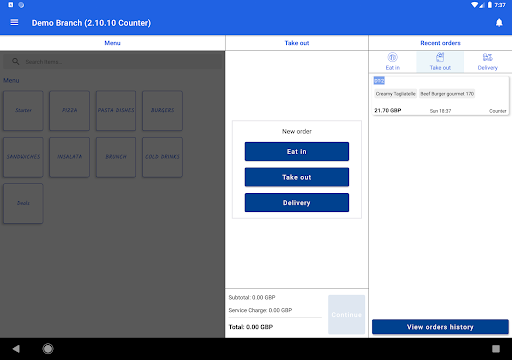Open the Take out header tab
512x360 pixels.
(x=297, y=43)
